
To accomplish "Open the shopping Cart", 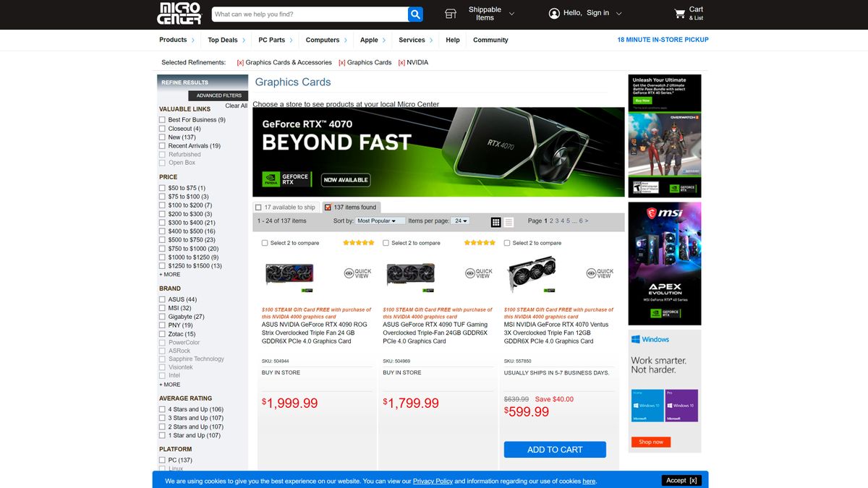I will (678, 13).
